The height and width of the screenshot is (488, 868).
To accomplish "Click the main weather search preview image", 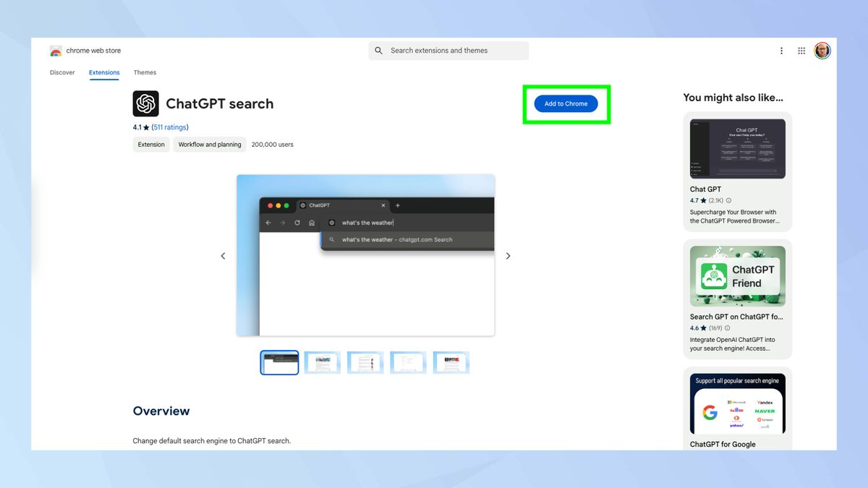I will (x=365, y=255).
